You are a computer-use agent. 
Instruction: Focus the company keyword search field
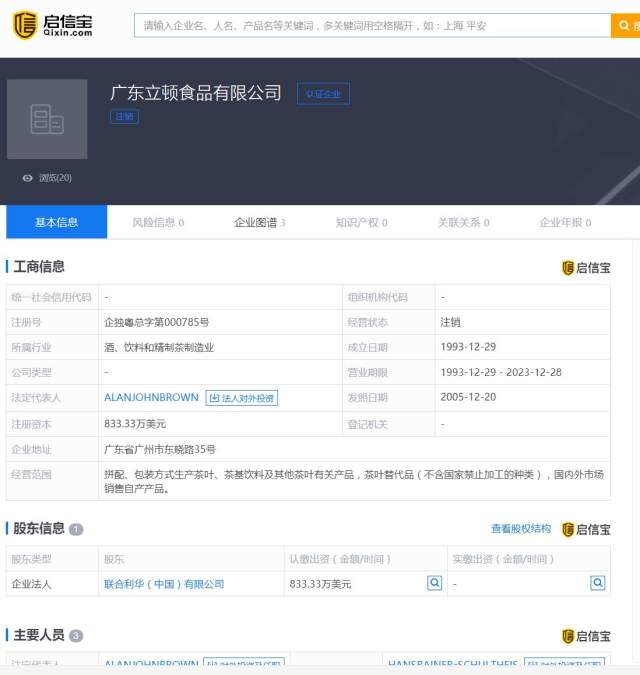tap(373, 26)
